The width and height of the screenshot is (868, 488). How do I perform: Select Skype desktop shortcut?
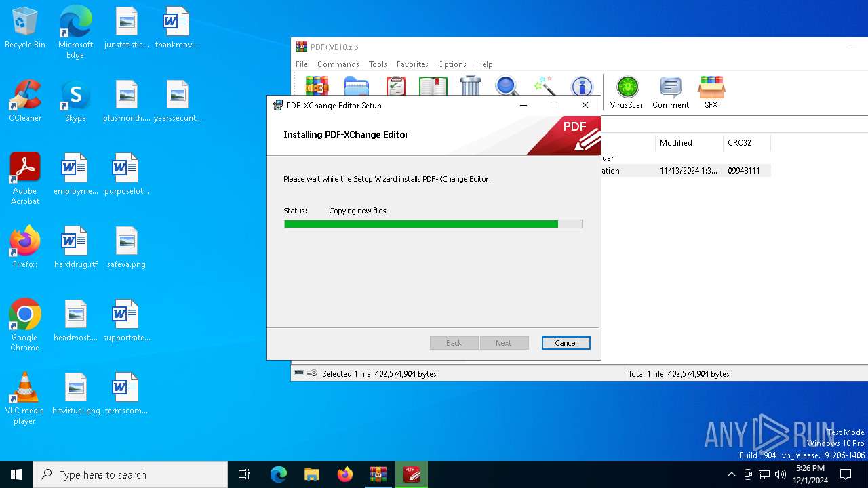click(75, 101)
